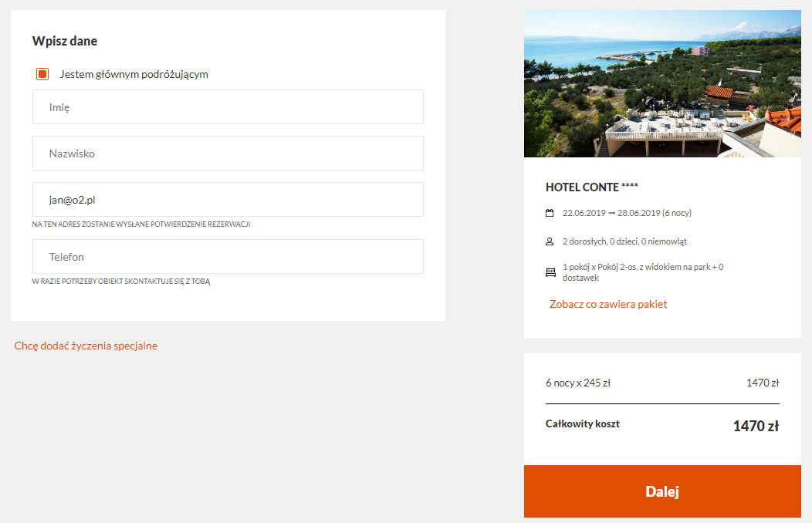
Task: Click the bed icon beside room details
Action: tap(550, 272)
